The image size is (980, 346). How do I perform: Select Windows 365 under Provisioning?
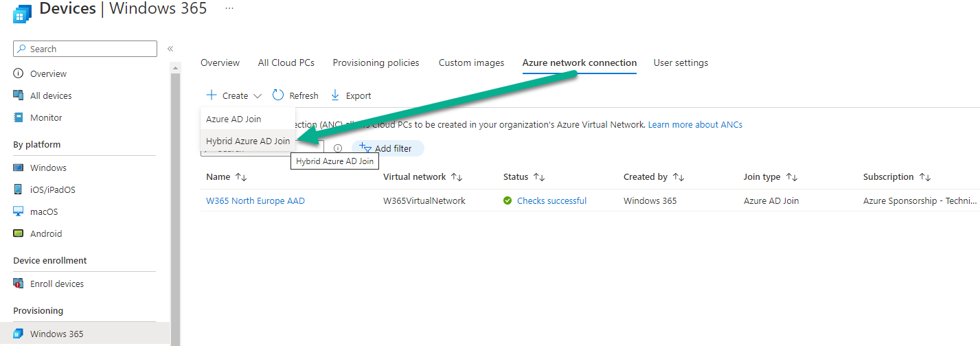pos(57,334)
